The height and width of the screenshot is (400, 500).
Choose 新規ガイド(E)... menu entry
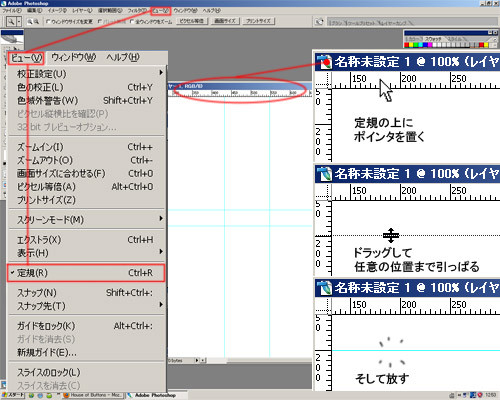click(x=86, y=352)
